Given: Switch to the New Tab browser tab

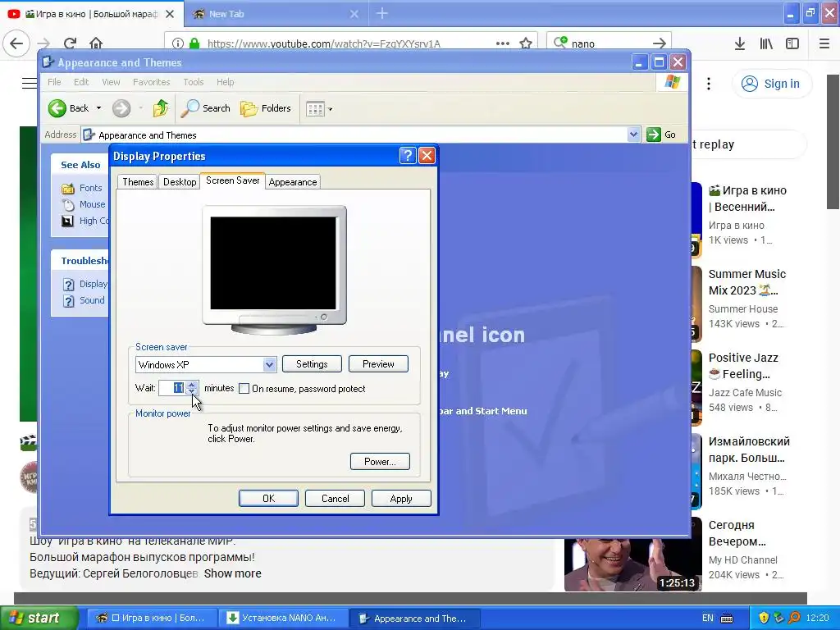Looking at the screenshot, I should [276, 14].
